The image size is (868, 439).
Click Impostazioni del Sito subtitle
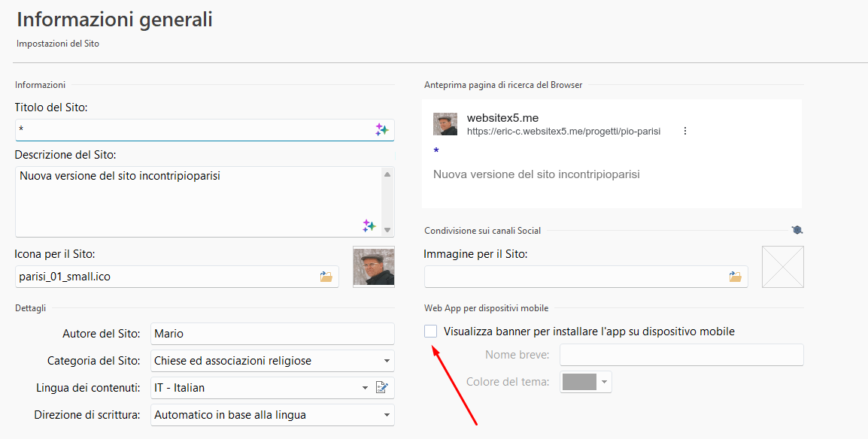(x=58, y=43)
